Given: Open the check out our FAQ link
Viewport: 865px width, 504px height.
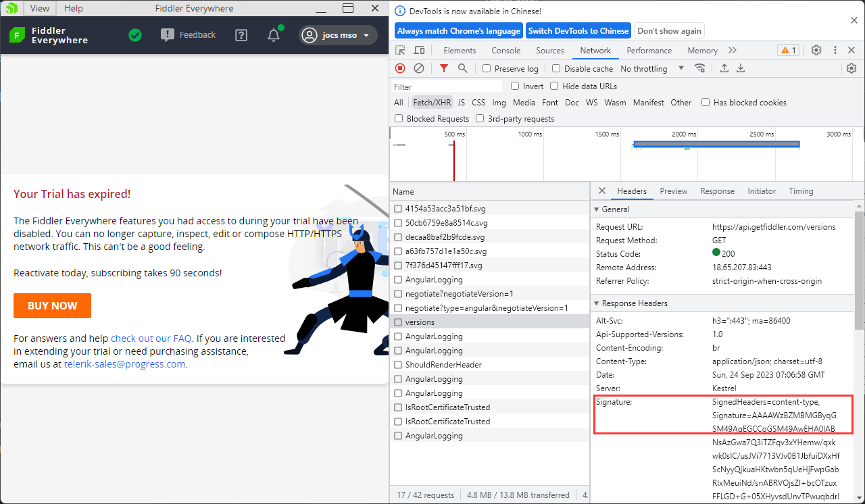Looking at the screenshot, I should pos(151,338).
